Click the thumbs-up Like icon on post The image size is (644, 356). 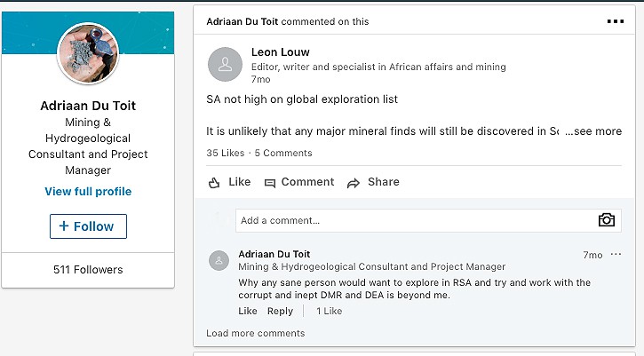click(214, 183)
